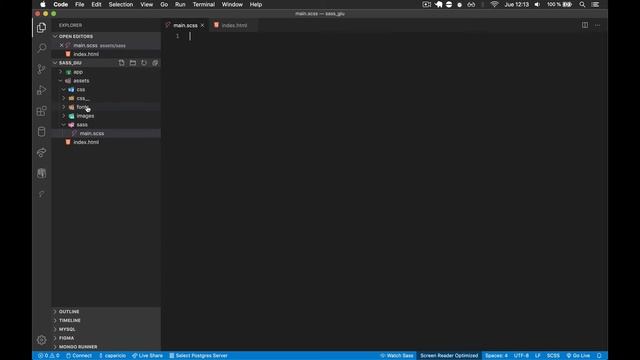Start Live Share from the status bar
The height and width of the screenshot is (360, 640).
coord(147,356)
